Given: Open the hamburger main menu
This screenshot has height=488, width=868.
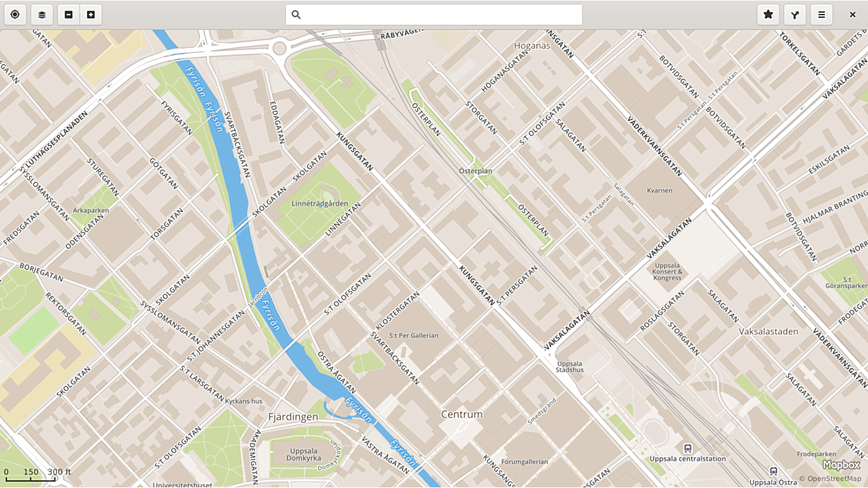Looking at the screenshot, I should pos(821,15).
